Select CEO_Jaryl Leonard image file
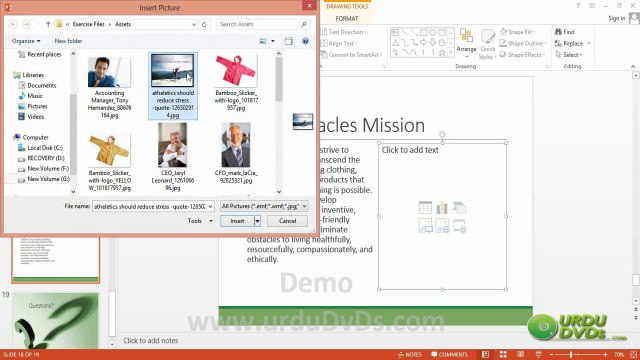Screen dimensions: 640x360 (173, 157)
